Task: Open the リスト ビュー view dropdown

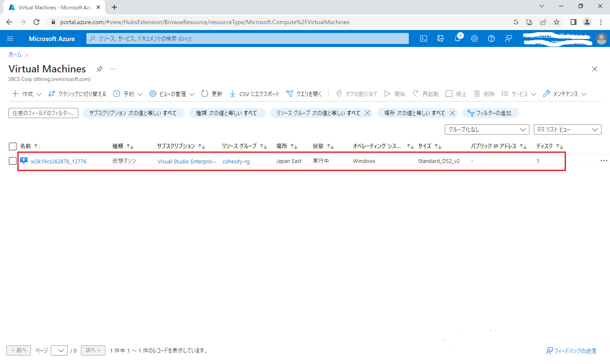Action: pyautogui.click(x=568, y=130)
